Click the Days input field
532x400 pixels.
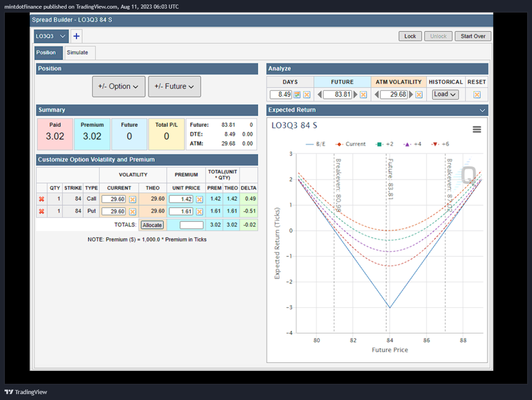281,95
